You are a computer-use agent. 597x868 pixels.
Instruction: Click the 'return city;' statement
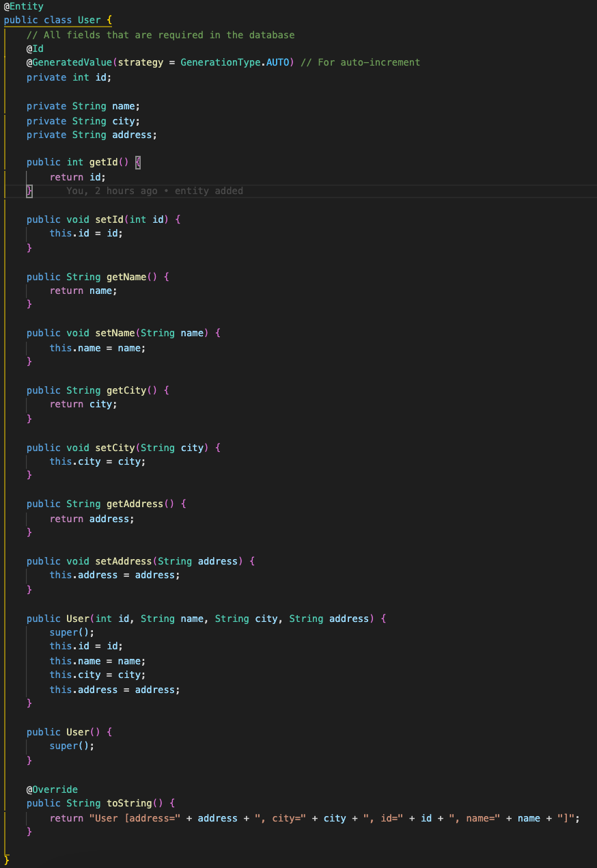point(83,404)
